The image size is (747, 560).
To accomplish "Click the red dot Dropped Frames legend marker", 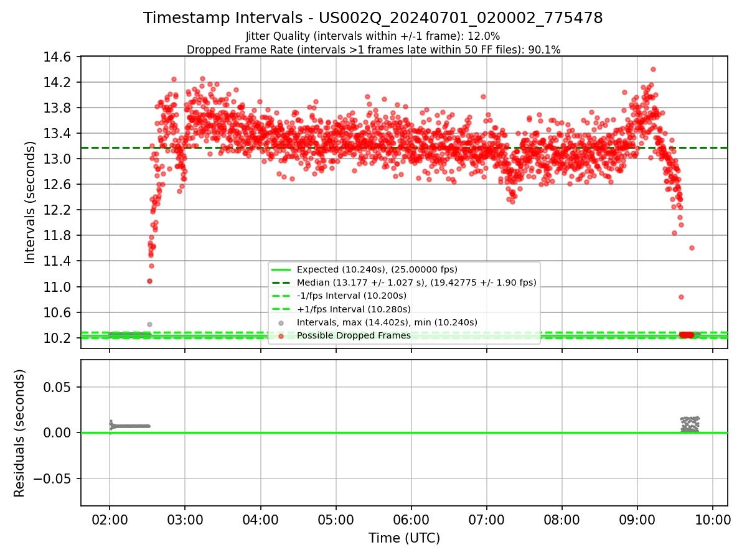I will click(x=282, y=335).
